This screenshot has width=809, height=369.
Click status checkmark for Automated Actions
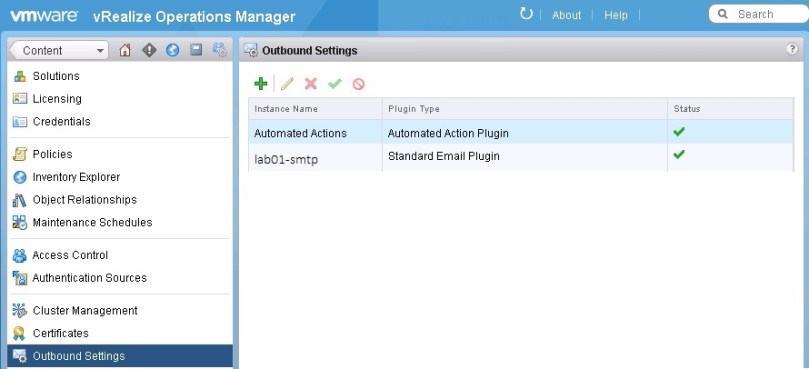[x=679, y=132]
